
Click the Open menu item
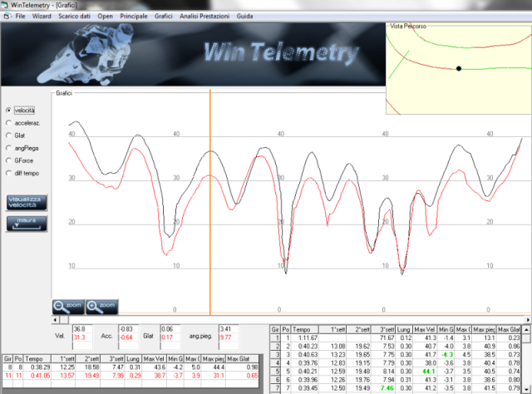[106, 16]
